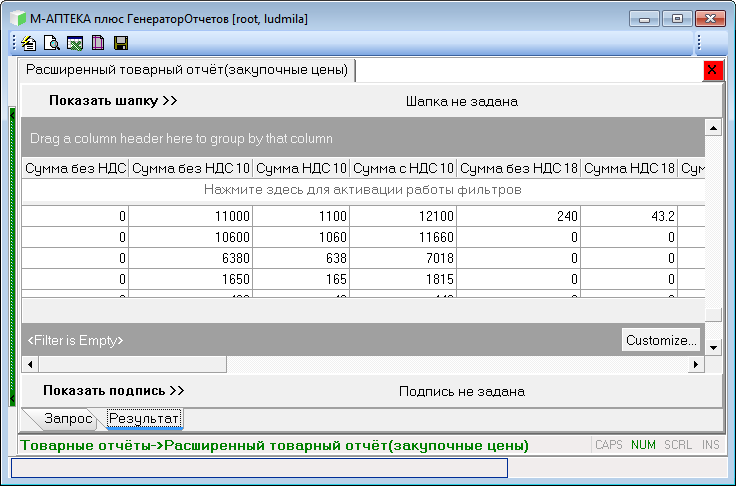Click horizontal scrollbar right arrow
Screen dimensions: 736x486
tap(696, 364)
